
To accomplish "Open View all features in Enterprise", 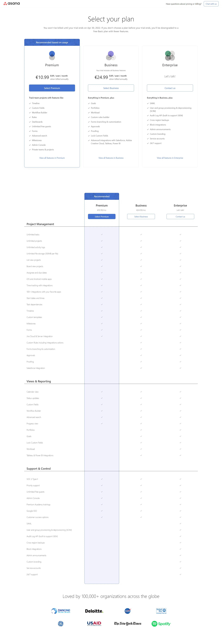I will pyautogui.click(x=170, y=158).
